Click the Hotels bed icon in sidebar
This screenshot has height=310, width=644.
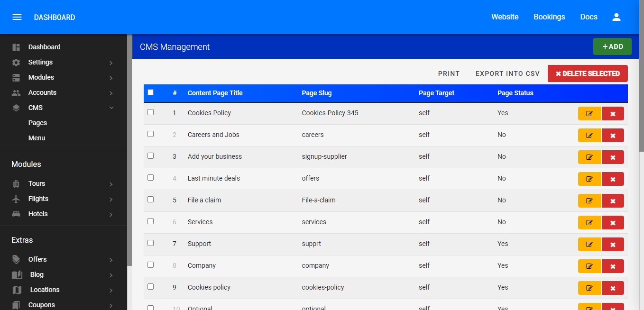[x=16, y=214]
